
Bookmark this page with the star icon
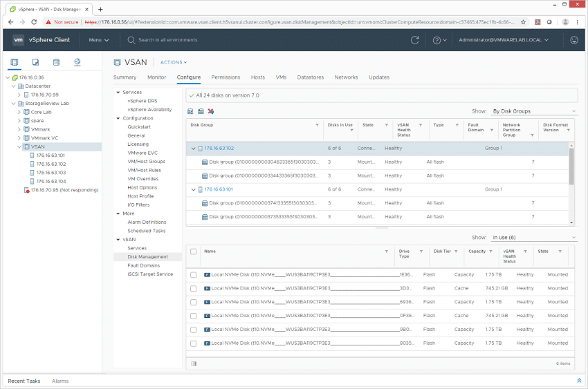click(x=523, y=22)
